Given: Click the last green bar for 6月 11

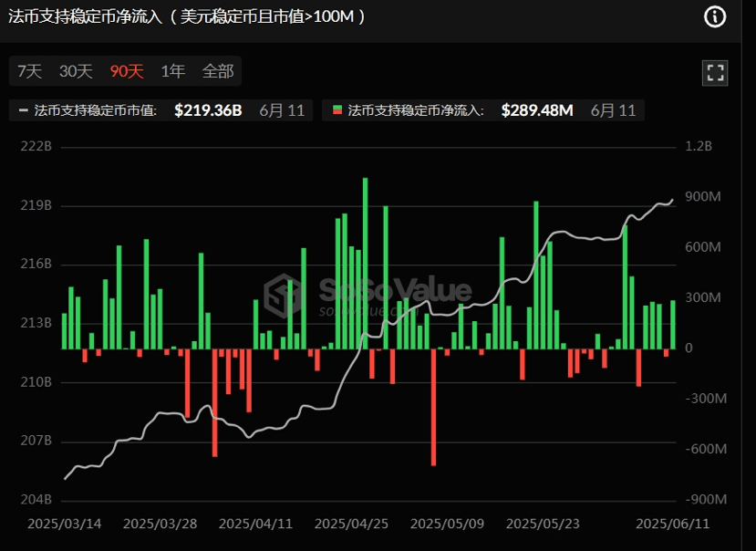Looking at the screenshot, I should pos(673,325).
